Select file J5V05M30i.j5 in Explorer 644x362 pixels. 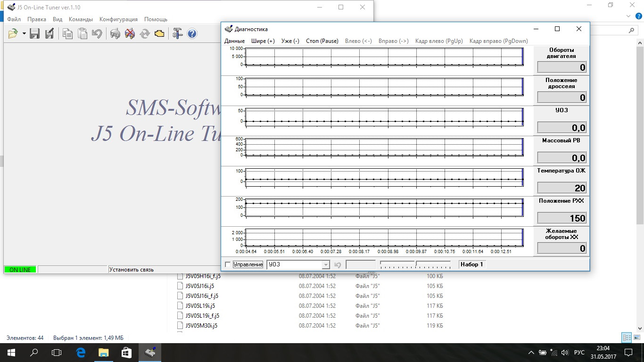coord(201,326)
